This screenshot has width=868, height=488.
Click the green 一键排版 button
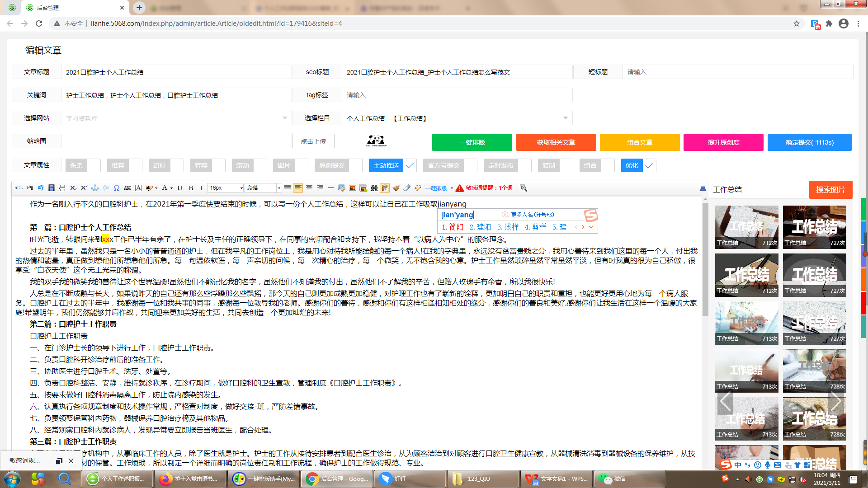(472, 142)
